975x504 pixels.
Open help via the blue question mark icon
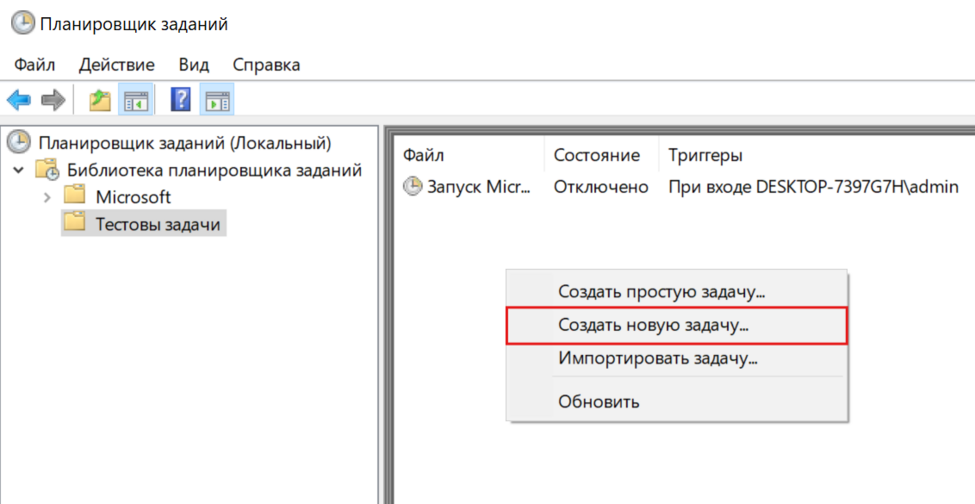[181, 100]
